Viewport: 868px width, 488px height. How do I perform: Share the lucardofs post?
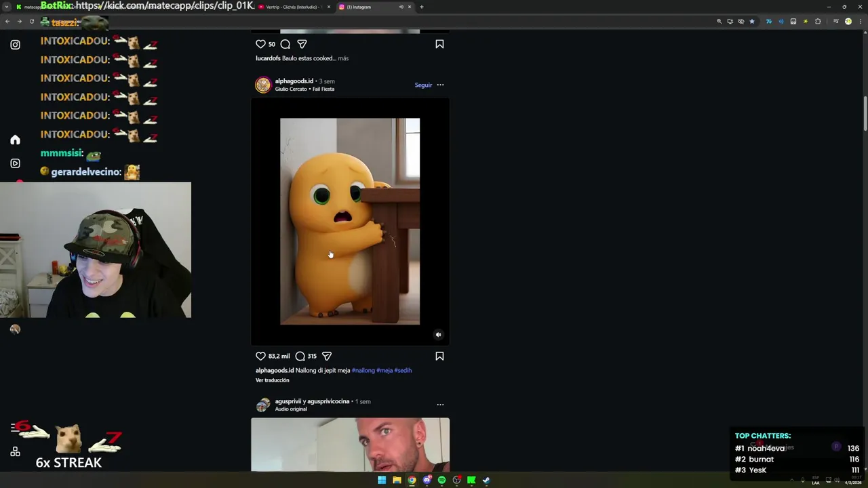point(302,44)
